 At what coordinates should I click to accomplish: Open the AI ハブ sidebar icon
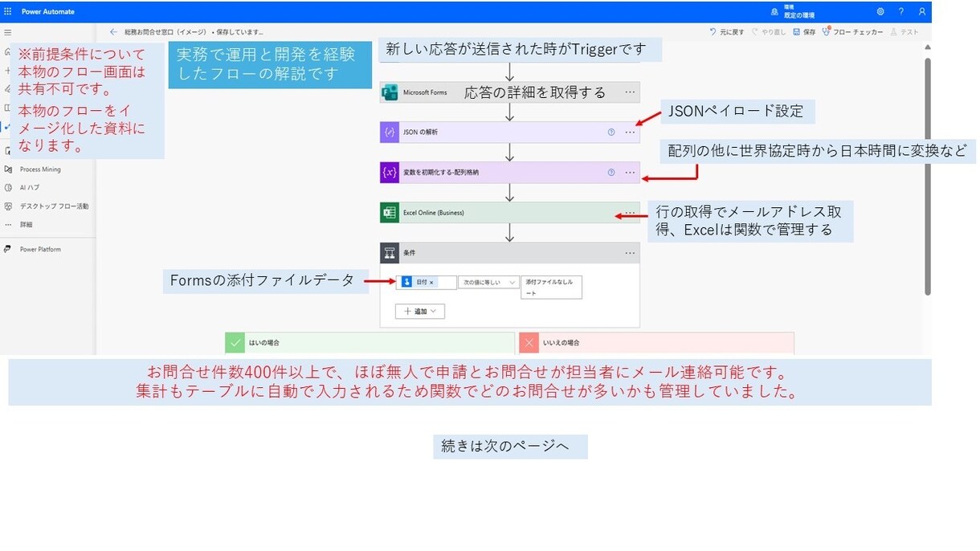[8, 187]
